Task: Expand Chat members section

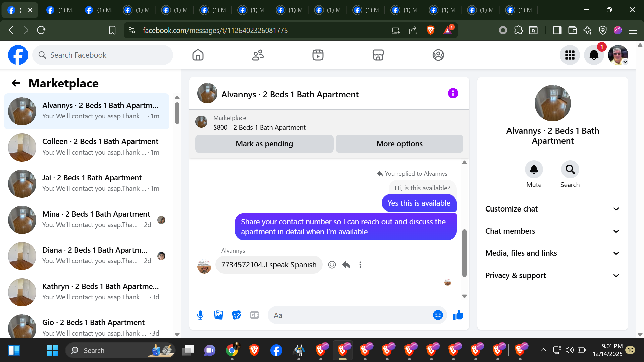Action: click(x=552, y=231)
